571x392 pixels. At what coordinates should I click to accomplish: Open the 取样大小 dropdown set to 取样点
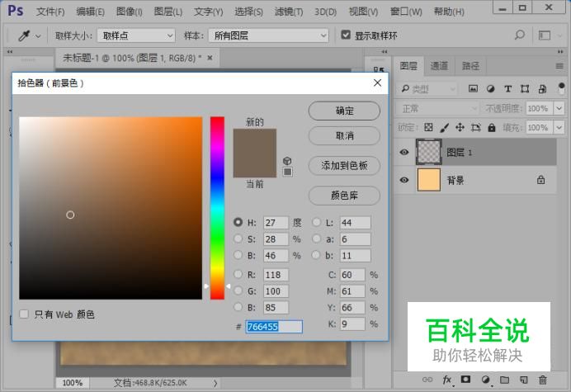[135, 35]
